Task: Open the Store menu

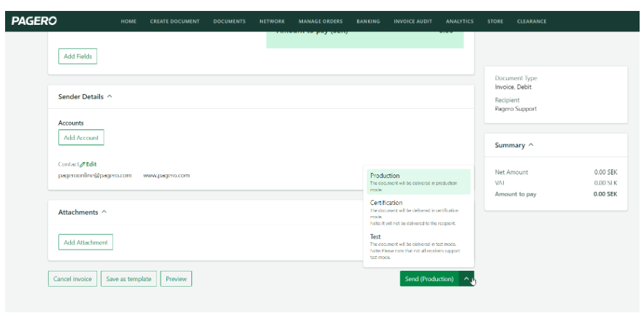Action: coord(495,21)
